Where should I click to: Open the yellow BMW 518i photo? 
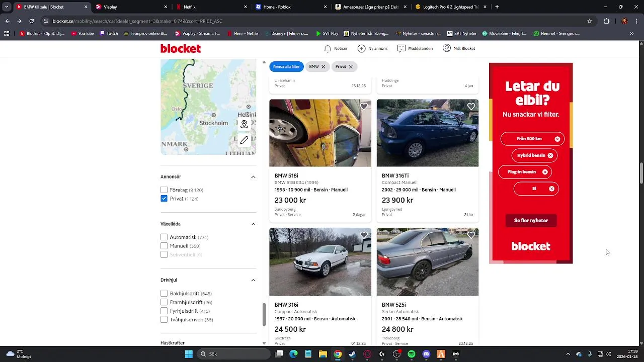pyautogui.click(x=320, y=133)
